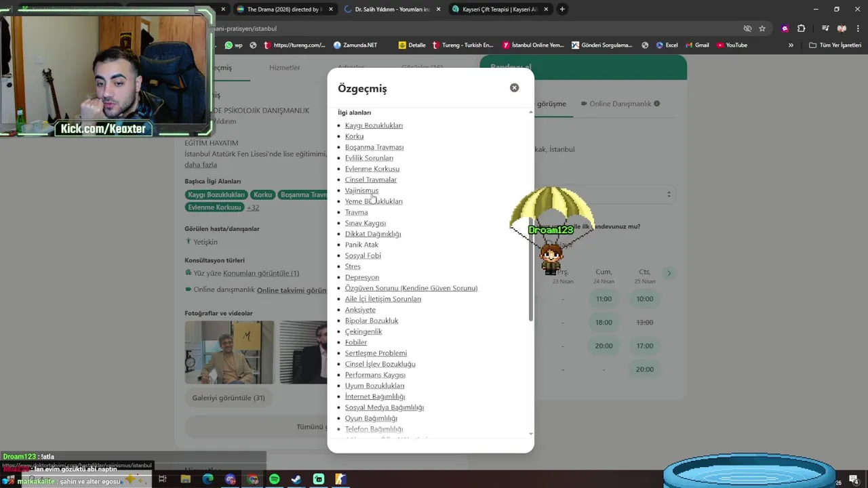Viewport: 868px width, 488px height.
Task: Open the YouTube bookmark
Action: (x=732, y=45)
